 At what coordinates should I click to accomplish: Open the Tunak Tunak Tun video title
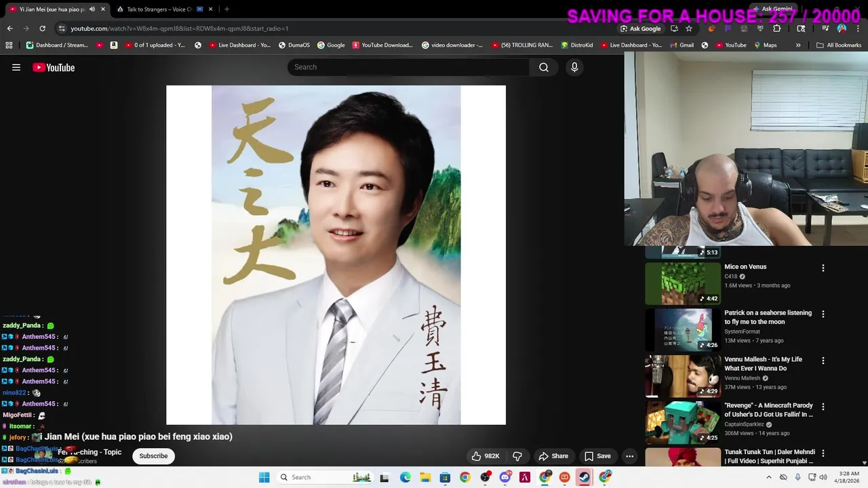tap(770, 456)
